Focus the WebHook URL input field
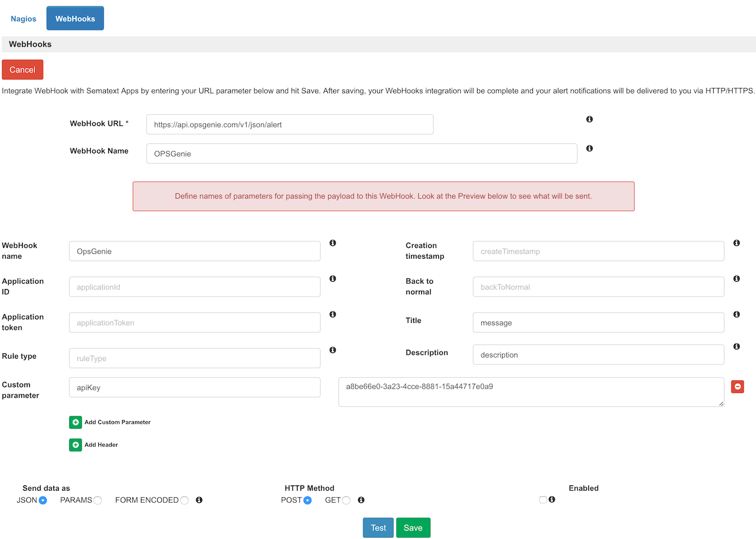The width and height of the screenshot is (756, 539). (x=290, y=124)
